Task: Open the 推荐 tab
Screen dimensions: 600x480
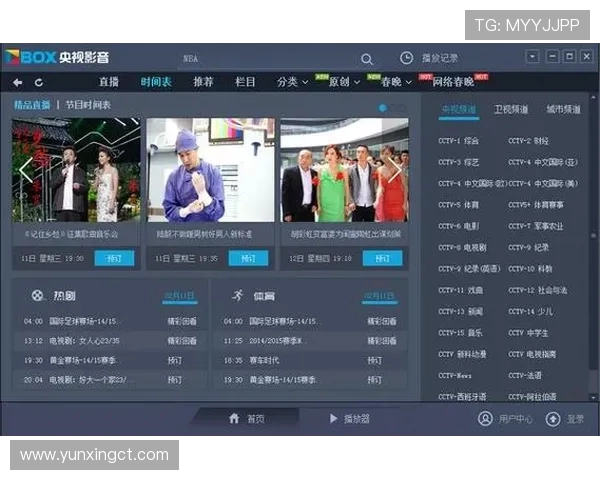Action: point(203,82)
